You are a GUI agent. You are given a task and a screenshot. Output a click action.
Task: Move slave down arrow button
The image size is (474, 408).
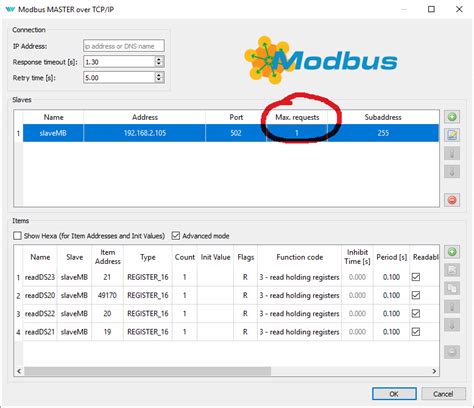(452, 172)
